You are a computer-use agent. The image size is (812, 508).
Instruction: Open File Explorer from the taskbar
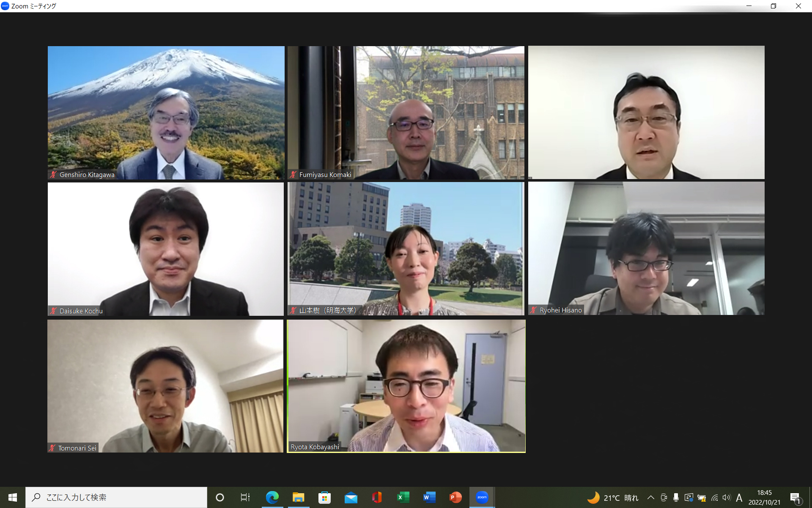(x=299, y=497)
